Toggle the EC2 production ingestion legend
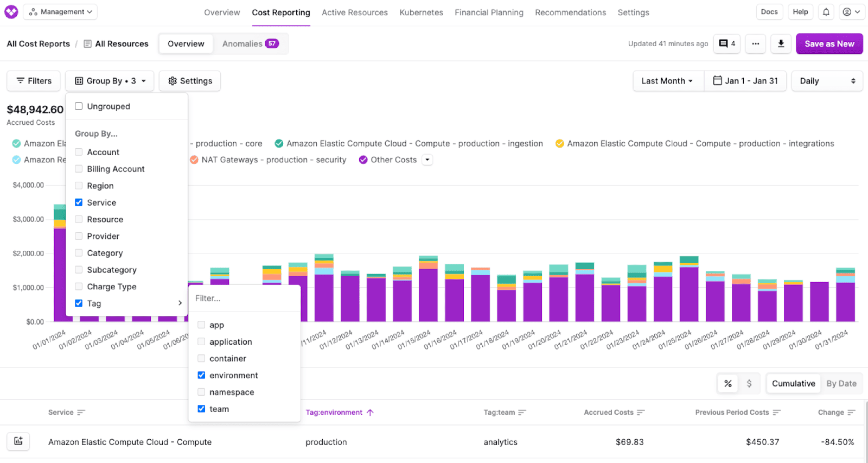The width and height of the screenshot is (868, 463). point(279,144)
